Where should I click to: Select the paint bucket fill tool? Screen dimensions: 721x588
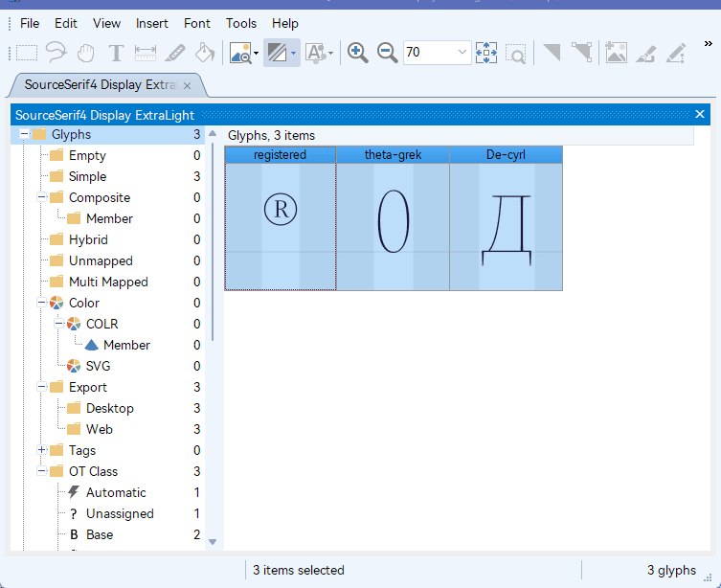click(204, 53)
